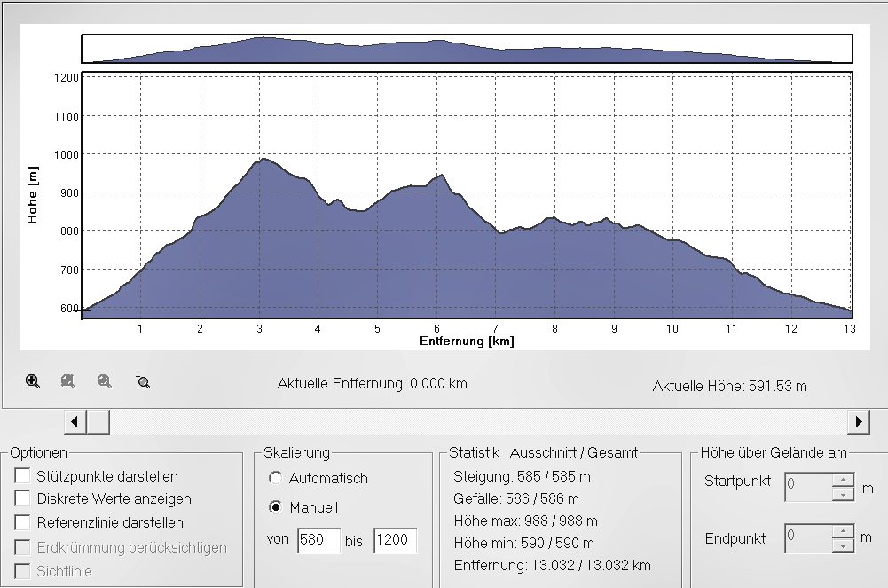
Task: Click the zoom in magnifier icon
Action: point(33,381)
